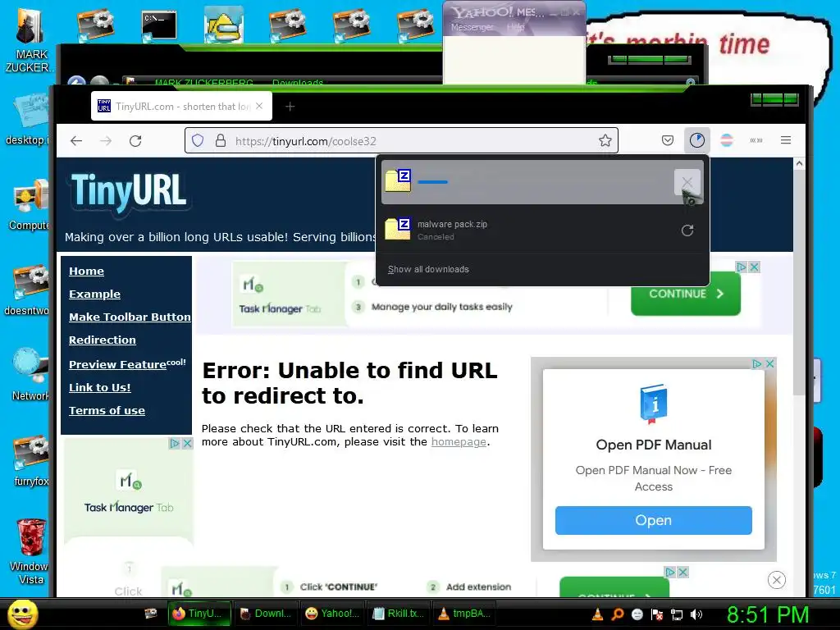The image size is (840, 630).
Task: Open the Firefox hamburger menu
Action: 786,140
